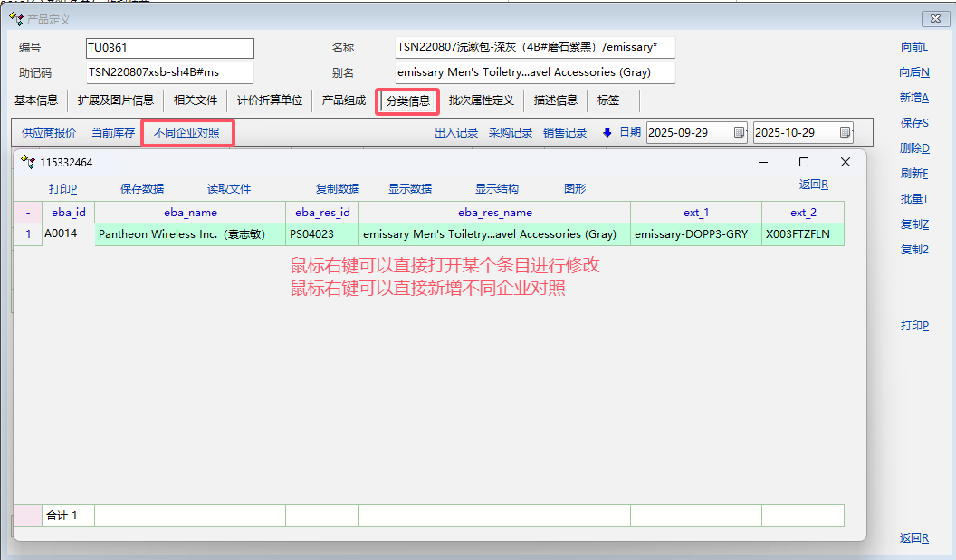Open the 基本信息 tab
Screen dimensions: 956x560
click(36, 100)
